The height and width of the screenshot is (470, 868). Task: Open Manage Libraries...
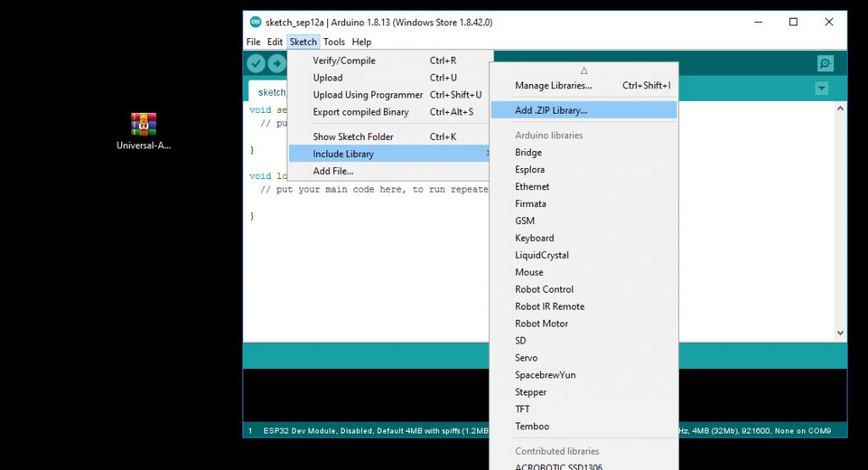tap(584, 86)
